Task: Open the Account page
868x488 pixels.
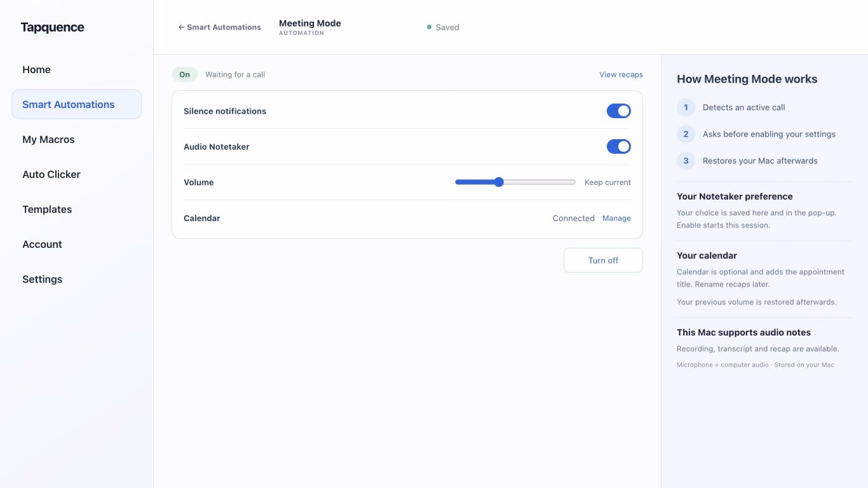Action: [76, 244]
